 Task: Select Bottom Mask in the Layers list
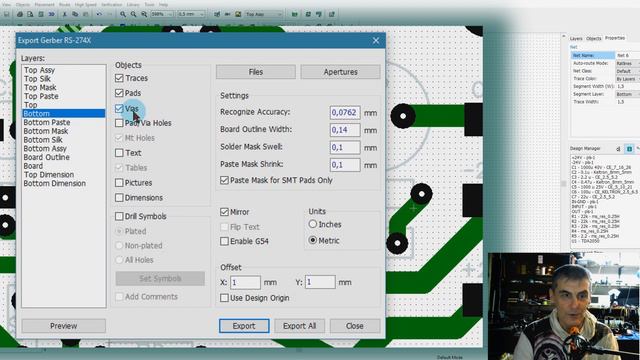point(46,131)
